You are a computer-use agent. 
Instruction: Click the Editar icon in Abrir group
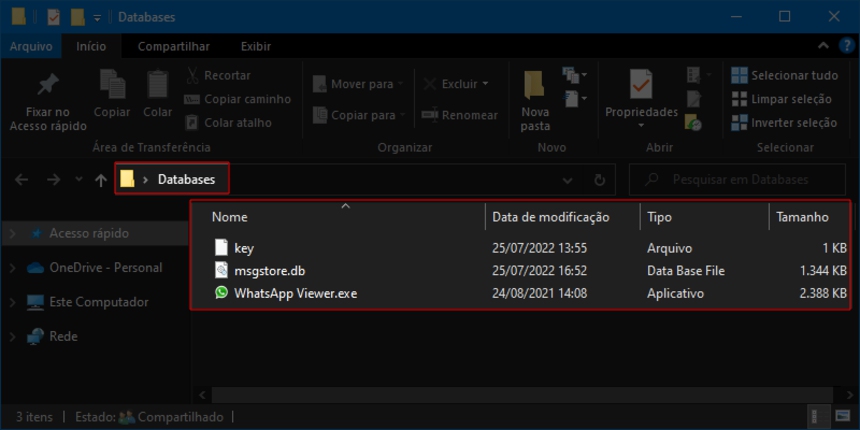694,99
